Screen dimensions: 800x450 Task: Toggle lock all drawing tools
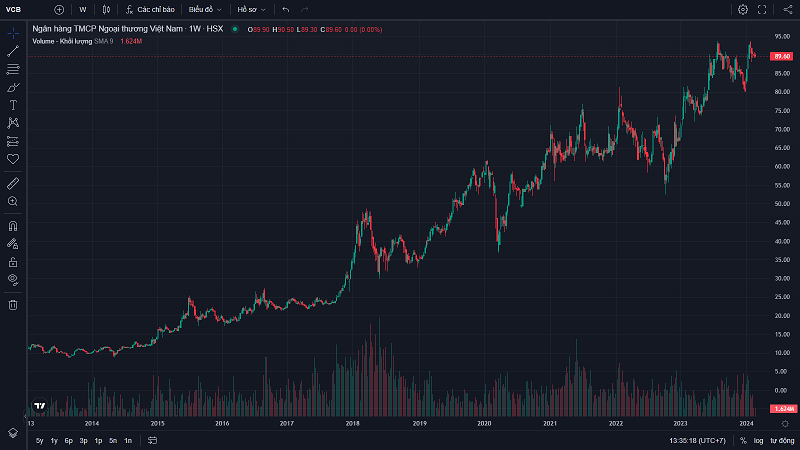point(13,261)
